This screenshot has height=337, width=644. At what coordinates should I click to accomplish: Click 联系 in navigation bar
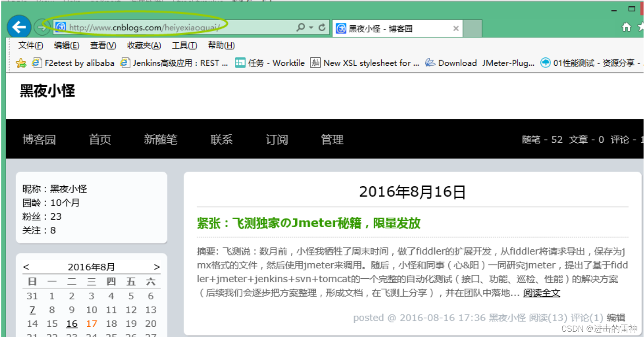[221, 140]
